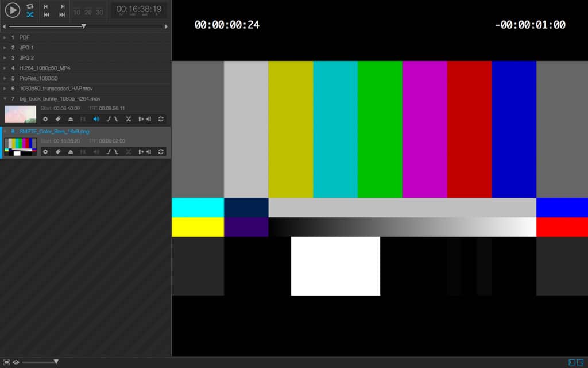Toggle the loop playback icon

30,6
